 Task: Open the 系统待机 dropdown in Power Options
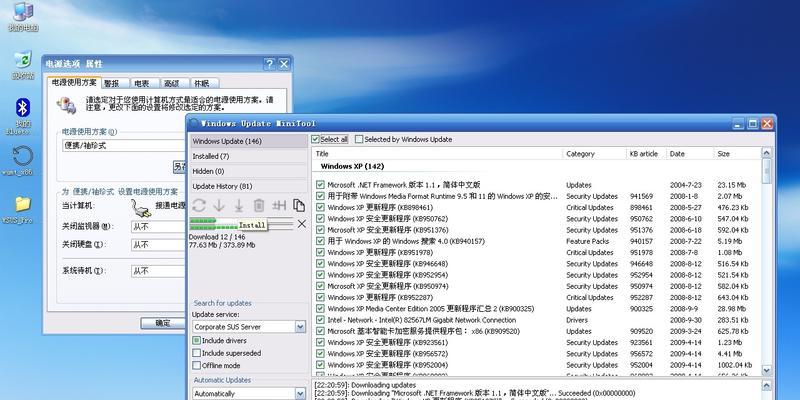(x=158, y=271)
